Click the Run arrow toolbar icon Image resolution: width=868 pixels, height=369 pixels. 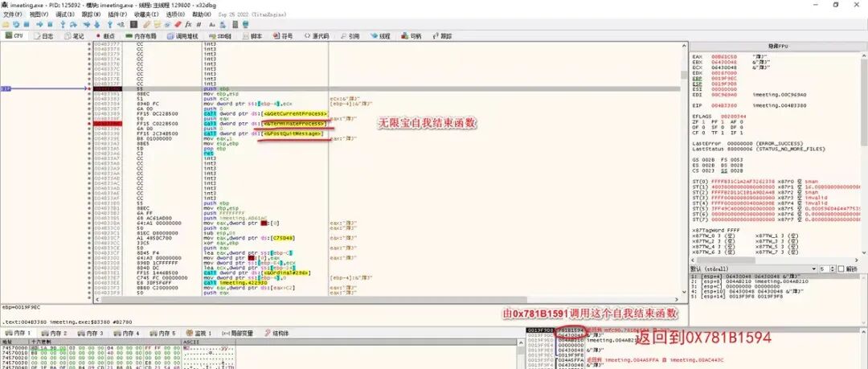click(x=39, y=24)
